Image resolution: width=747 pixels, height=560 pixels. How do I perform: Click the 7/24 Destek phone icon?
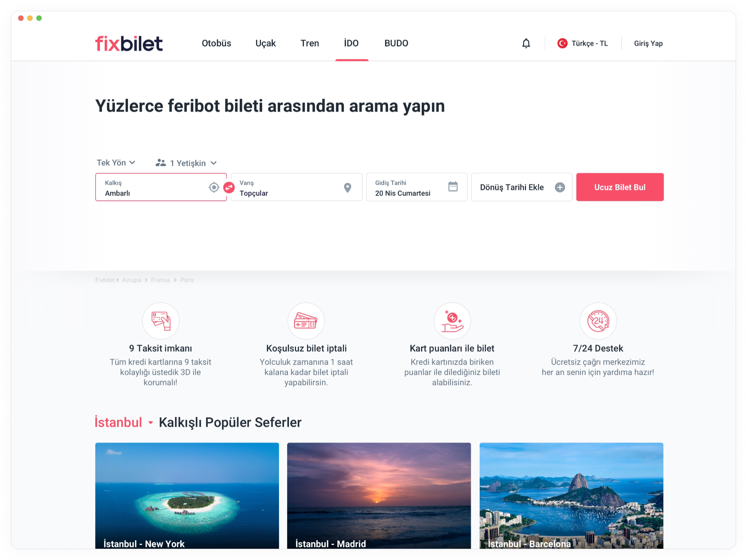pyautogui.click(x=598, y=321)
